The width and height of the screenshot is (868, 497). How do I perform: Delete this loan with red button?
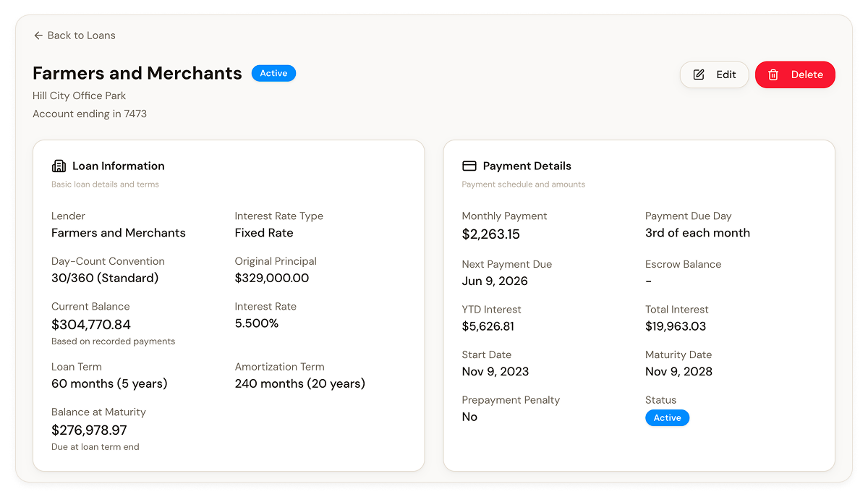click(795, 75)
